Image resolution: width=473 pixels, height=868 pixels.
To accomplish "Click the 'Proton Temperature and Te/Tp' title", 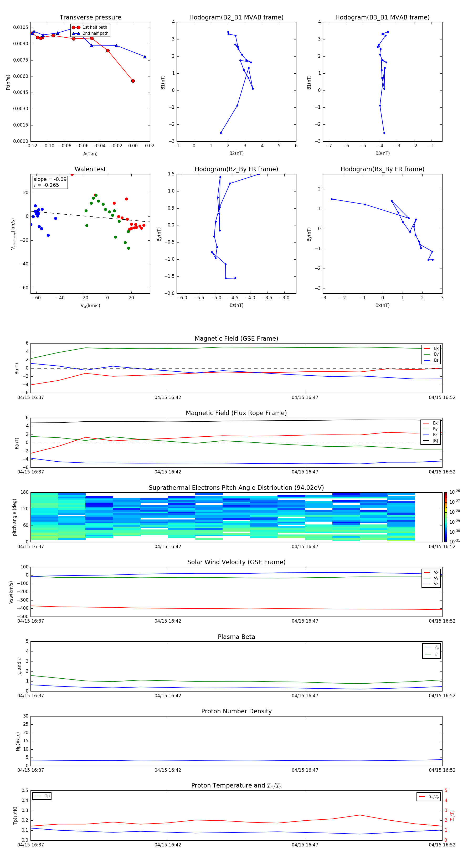I will click(x=236, y=785).
